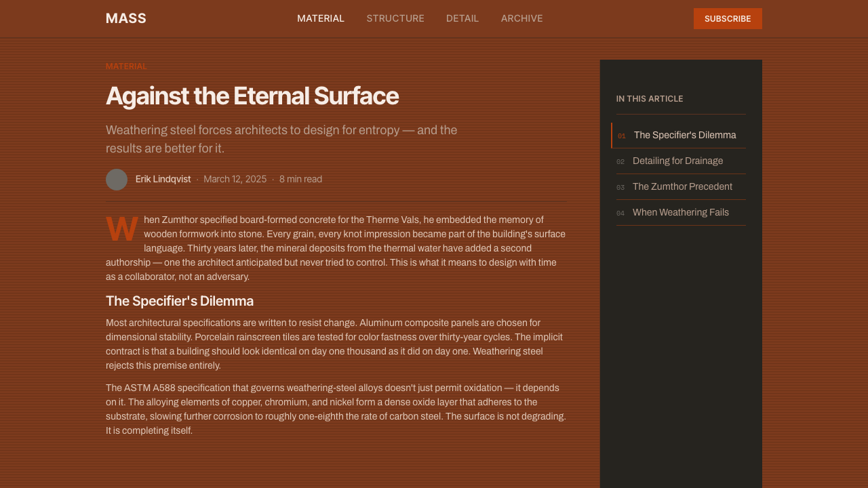
Task: Click the author avatar circle
Action: pyautogui.click(x=117, y=180)
